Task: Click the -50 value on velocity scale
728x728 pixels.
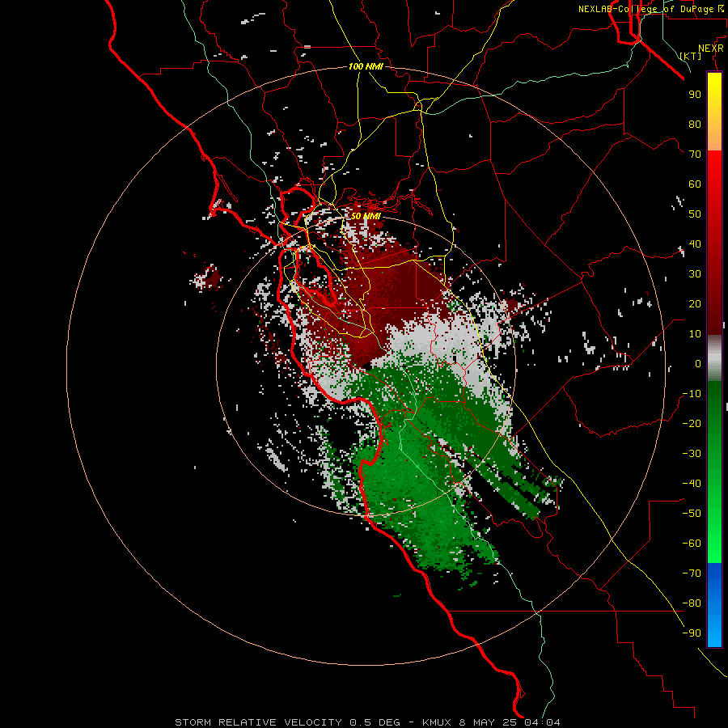Action: [692, 514]
